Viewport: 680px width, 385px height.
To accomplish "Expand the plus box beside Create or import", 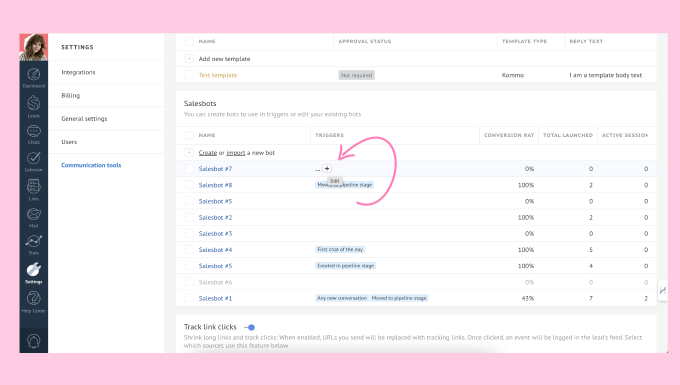I will point(189,153).
